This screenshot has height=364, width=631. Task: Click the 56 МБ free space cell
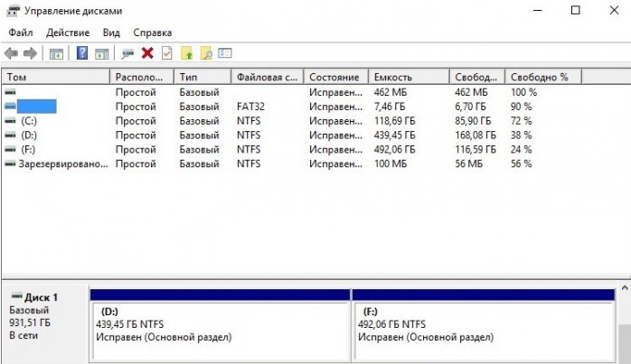pos(469,163)
